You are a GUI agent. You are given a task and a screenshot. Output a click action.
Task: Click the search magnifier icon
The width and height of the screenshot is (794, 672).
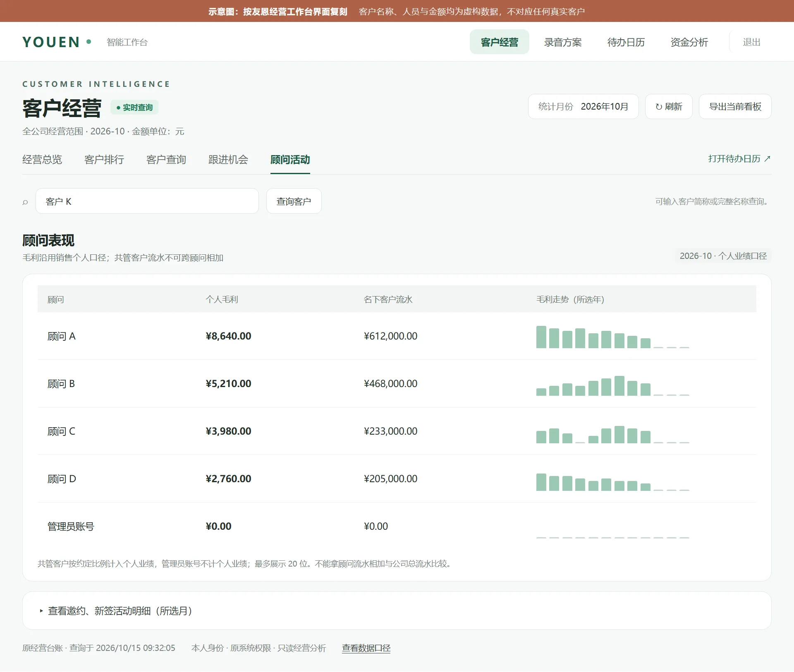[x=25, y=202]
